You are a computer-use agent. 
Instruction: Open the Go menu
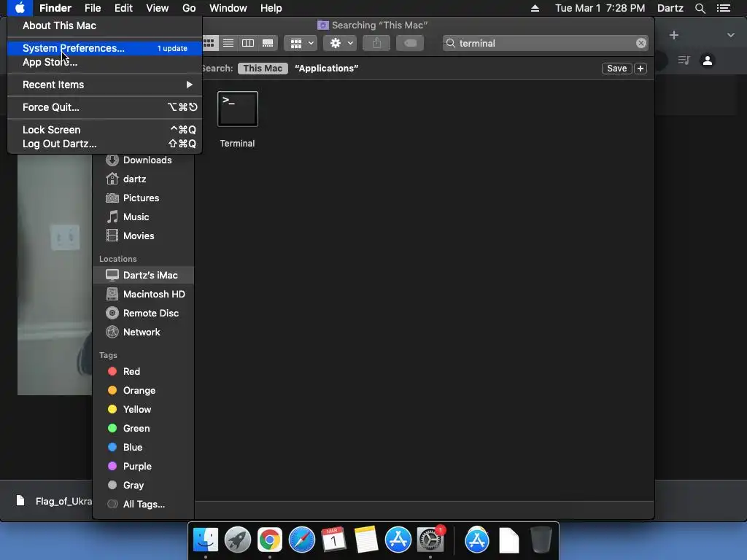pyautogui.click(x=189, y=8)
